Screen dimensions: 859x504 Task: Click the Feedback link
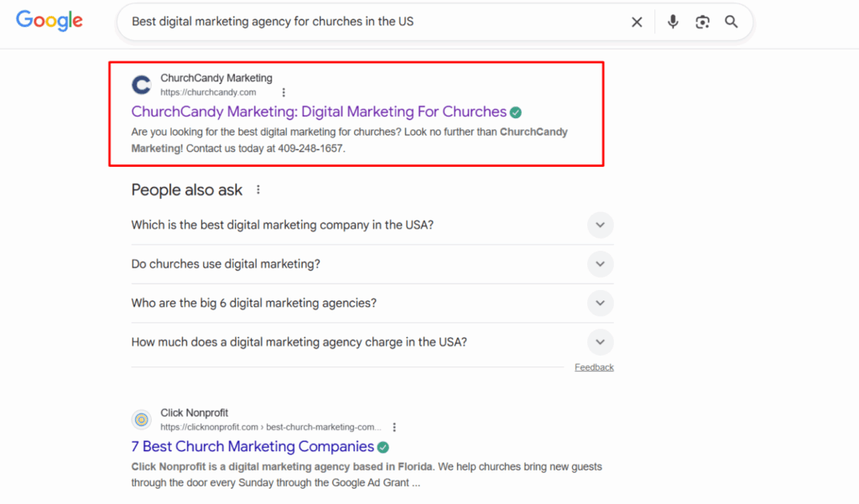pyautogui.click(x=594, y=367)
